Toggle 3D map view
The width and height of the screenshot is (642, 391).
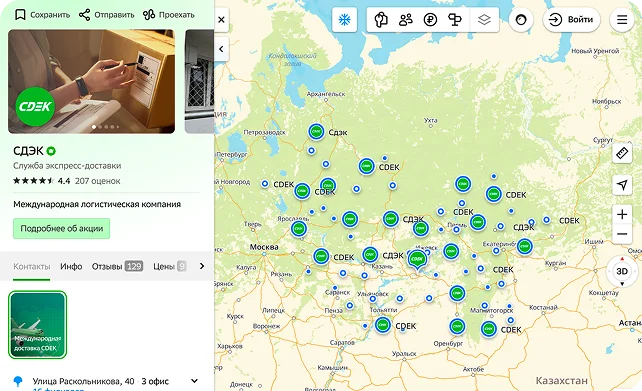click(622, 271)
